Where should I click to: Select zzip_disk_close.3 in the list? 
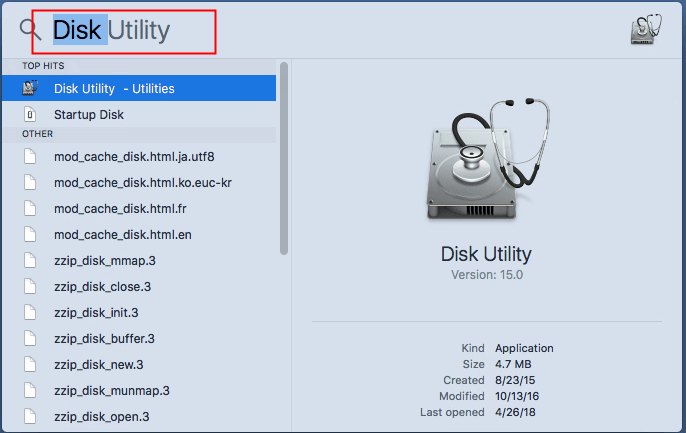click(139, 286)
